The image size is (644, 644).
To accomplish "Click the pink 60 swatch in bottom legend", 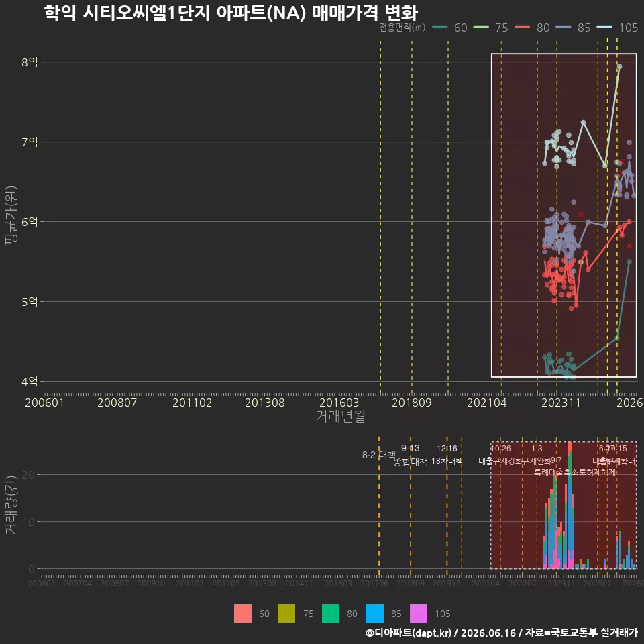I will 242,614.
